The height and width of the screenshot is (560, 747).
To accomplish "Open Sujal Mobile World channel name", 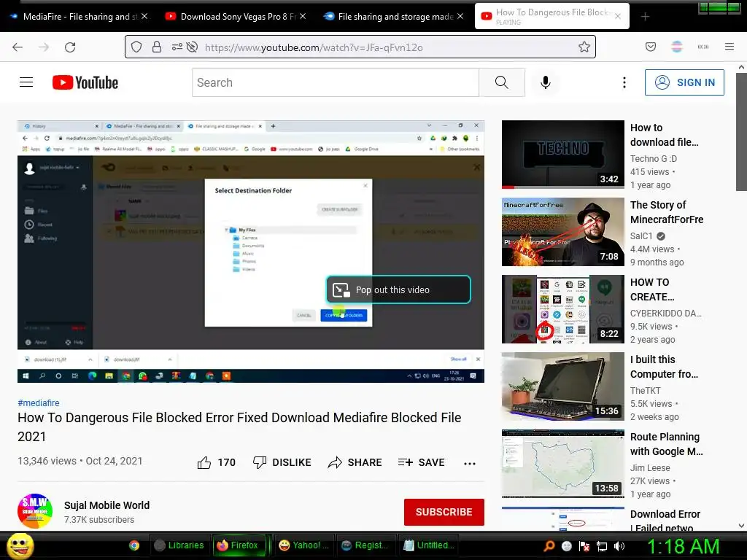I will (x=107, y=505).
